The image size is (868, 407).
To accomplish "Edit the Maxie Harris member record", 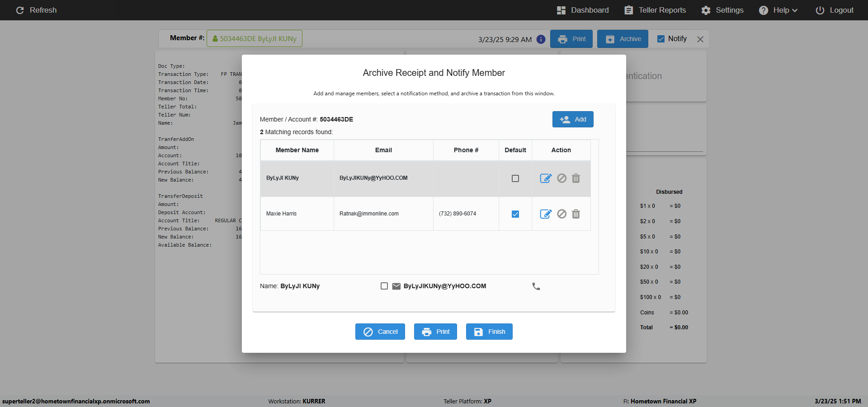I will (546, 214).
